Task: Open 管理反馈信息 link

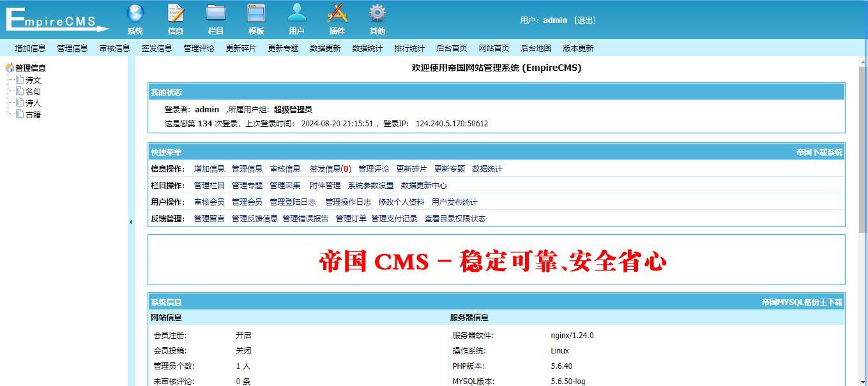Action: click(255, 219)
